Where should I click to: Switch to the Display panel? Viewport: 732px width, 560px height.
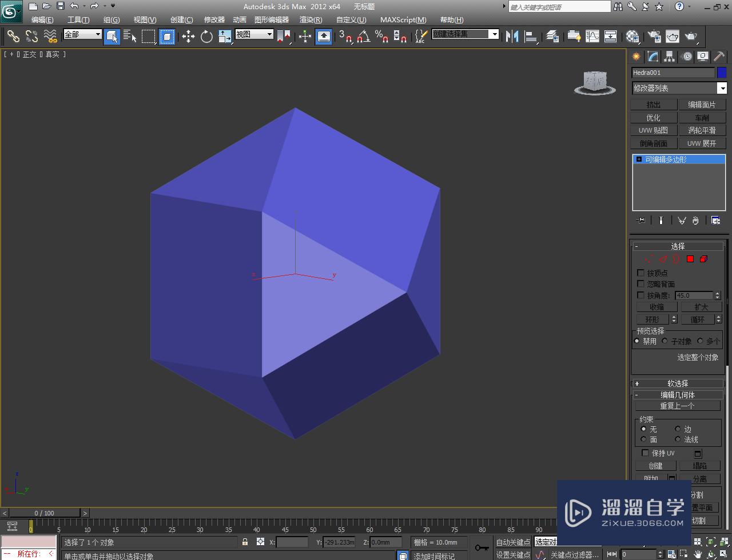(x=703, y=57)
